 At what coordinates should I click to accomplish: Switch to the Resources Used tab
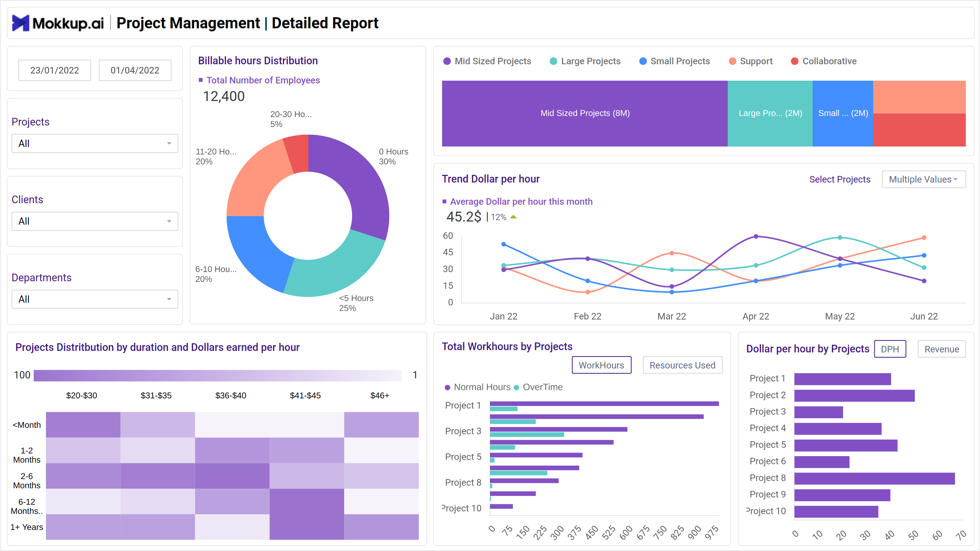coord(683,365)
